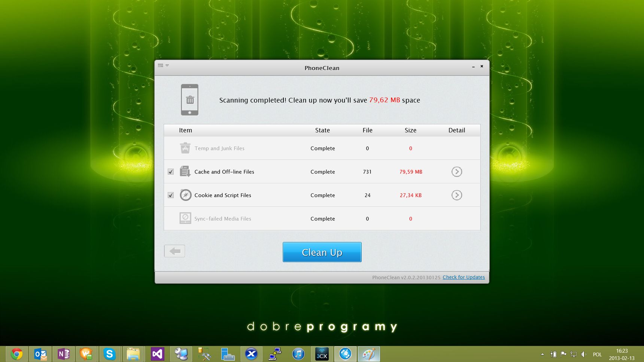Open iTunes from the taskbar
Viewport: 644px width, 362px height.
coord(298,354)
